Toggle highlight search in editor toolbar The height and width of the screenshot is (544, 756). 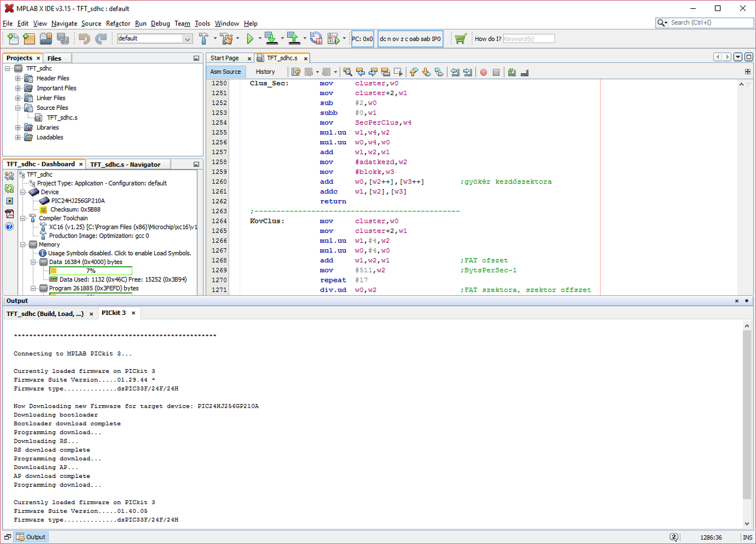386,72
